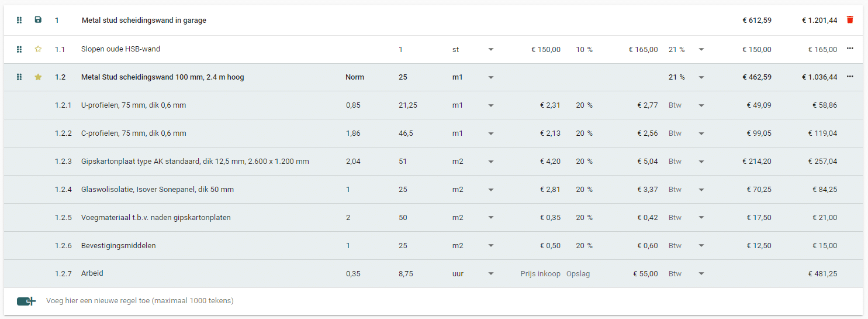The height and width of the screenshot is (319, 868).
Task: Open Btw dropdown for U-profielen row
Action: pyautogui.click(x=701, y=105)
